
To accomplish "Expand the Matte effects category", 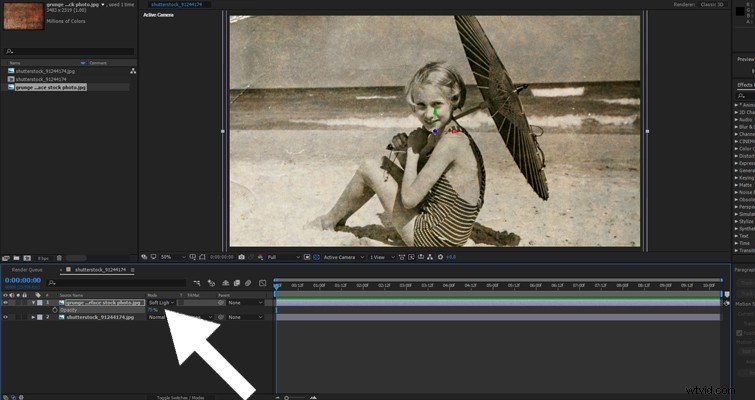I will tap(736, 185).
